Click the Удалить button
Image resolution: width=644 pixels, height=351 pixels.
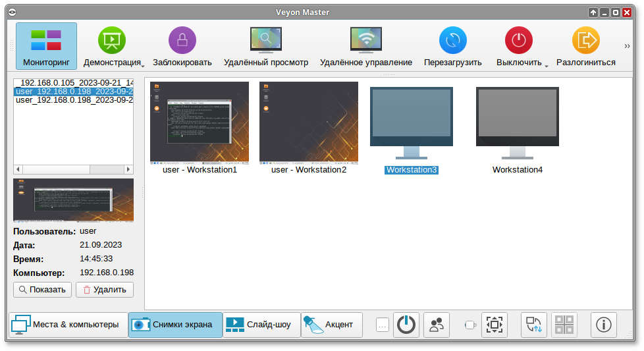click(105, 290)
